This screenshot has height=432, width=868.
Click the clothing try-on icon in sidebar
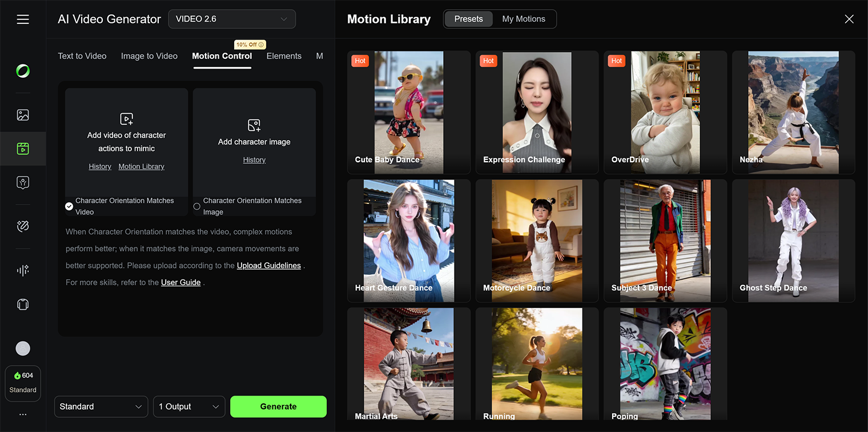click(x=23, y=304)
